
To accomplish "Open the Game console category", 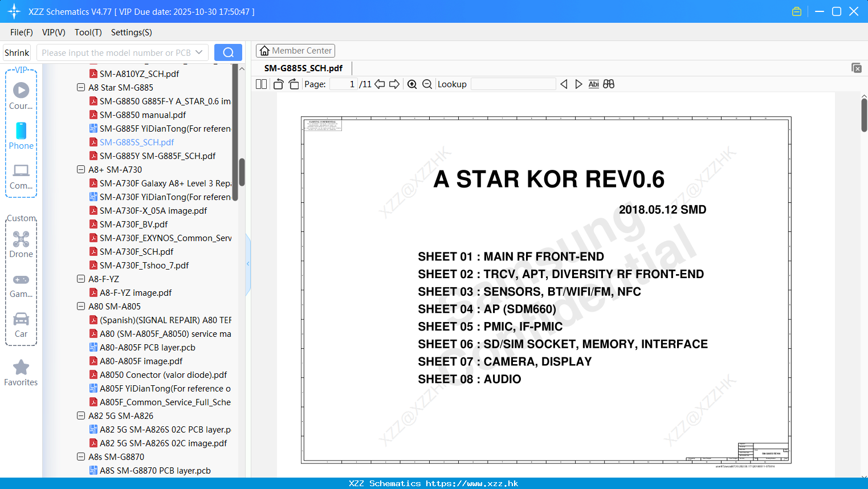I will [21, 286].
